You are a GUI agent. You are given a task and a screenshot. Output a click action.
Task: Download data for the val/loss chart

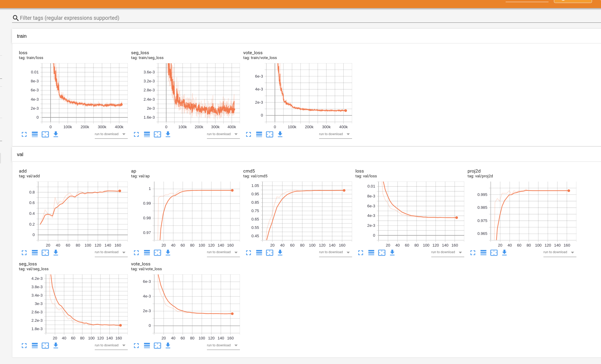pos(392,253)
